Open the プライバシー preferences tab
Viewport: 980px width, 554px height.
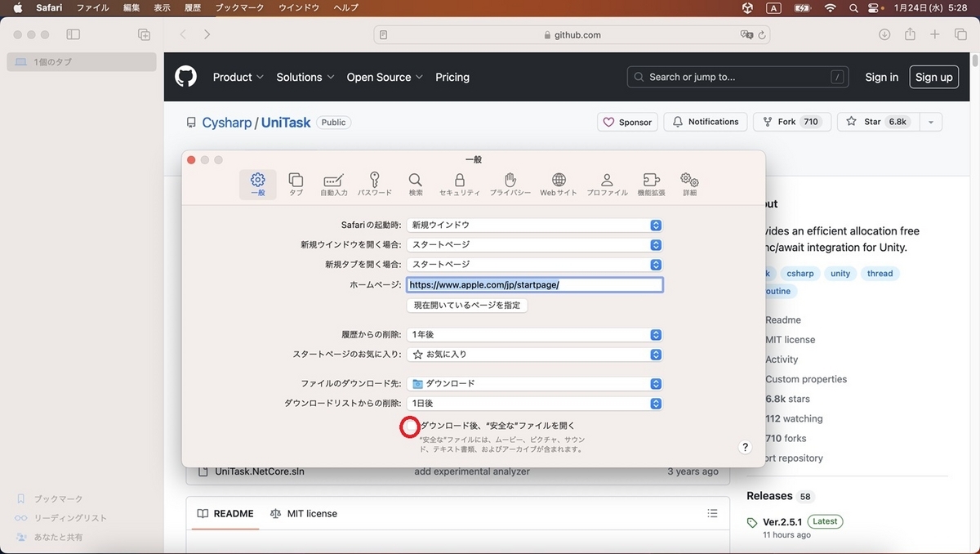tap(510, 185)
